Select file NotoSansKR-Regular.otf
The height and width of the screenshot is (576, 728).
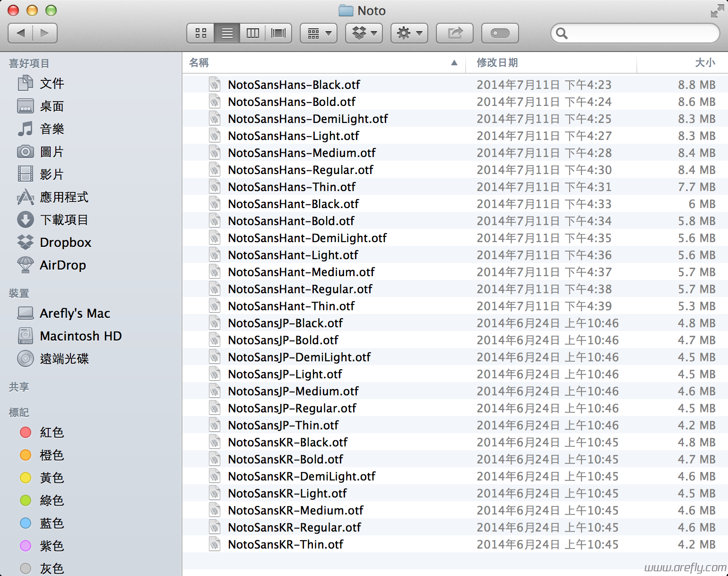tap(455, 527)
